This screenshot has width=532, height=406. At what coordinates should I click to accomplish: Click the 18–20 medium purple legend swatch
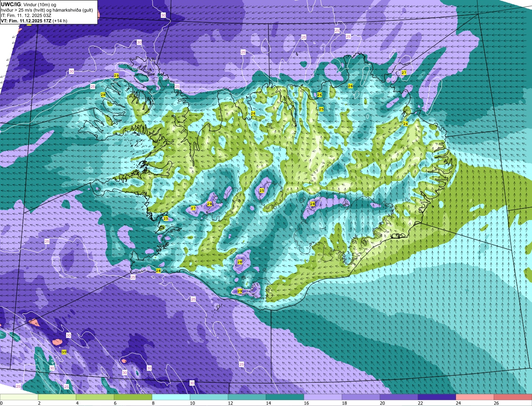click(362, 397)
